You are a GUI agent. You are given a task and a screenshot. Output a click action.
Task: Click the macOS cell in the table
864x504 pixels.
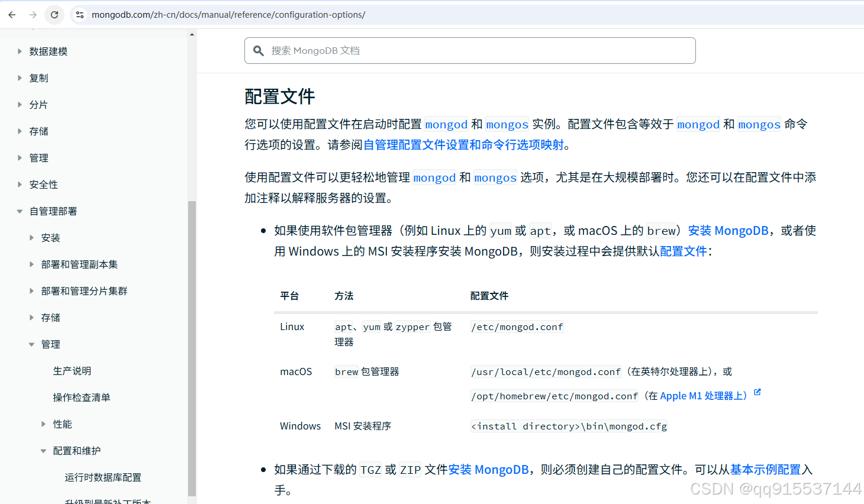click(296, 371)
